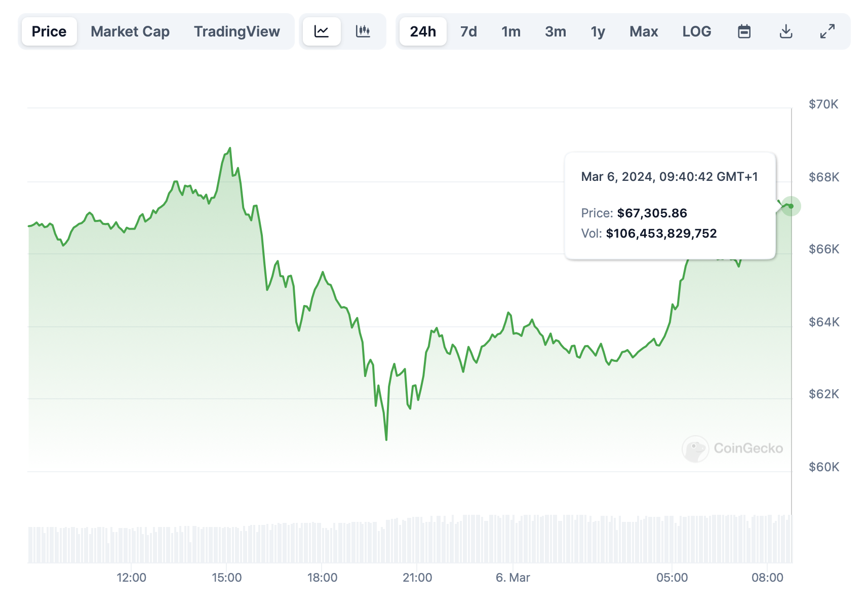Click the 6. Mar date axis label
The height and width of the screenshot is (606, 868).
512,578
